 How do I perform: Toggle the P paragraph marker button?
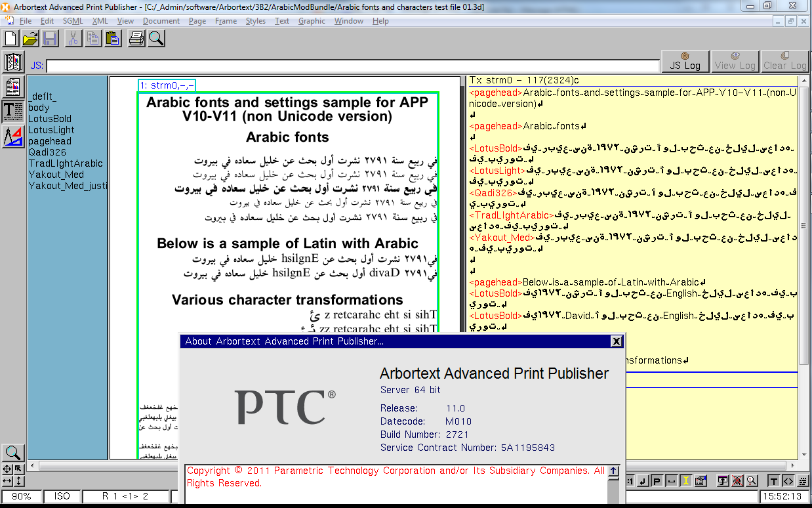pyautogui.click(x=657, y=481)
